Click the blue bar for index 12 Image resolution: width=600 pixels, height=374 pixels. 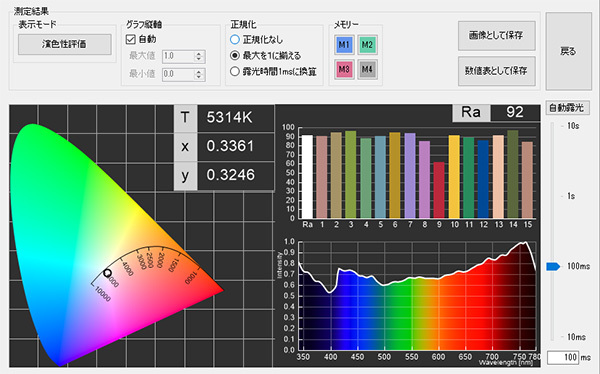tap(483, 179)
